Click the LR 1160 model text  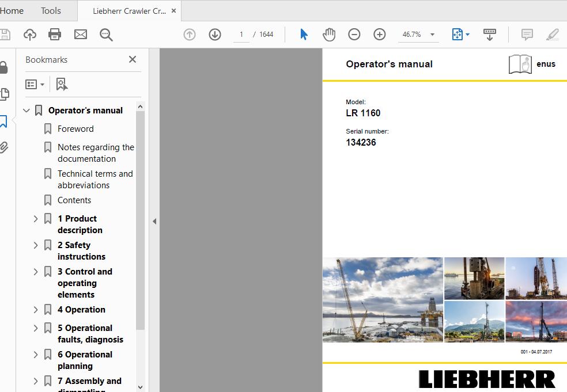363,113
